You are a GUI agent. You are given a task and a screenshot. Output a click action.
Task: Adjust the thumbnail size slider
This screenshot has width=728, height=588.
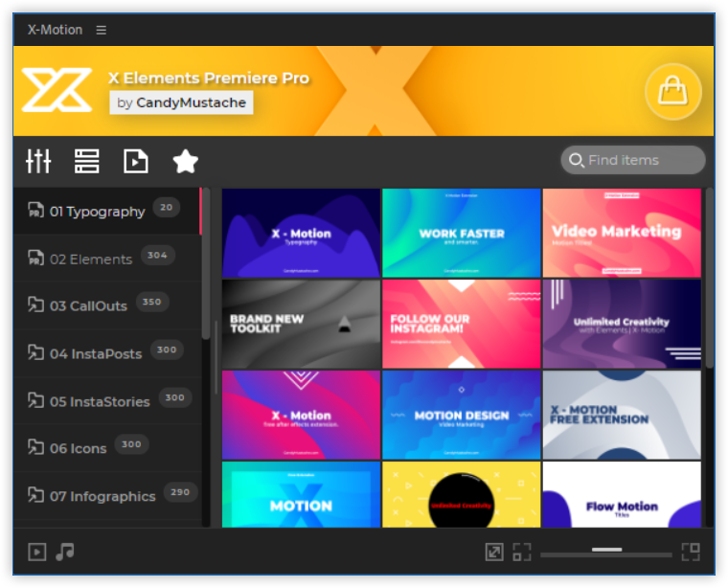point(606,554)
